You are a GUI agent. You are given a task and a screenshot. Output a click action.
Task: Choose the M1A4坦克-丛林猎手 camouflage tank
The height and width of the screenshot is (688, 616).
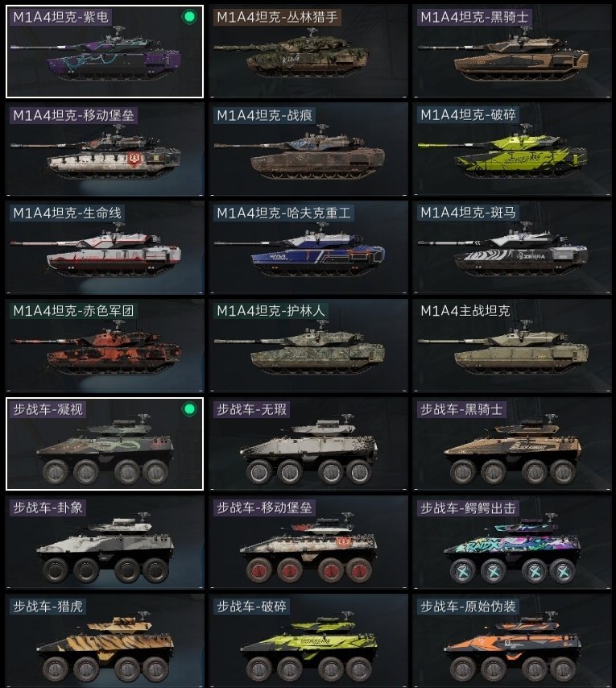[308, 52]
